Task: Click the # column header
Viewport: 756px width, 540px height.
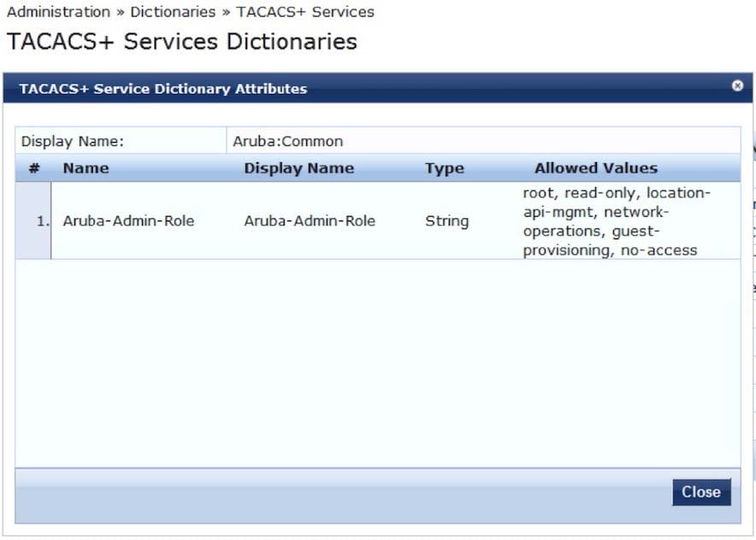Action: [34, 167]
